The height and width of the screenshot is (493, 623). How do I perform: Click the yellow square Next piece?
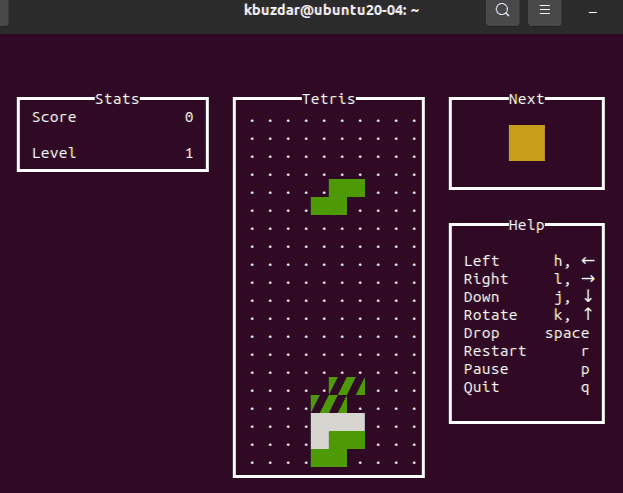(527, 143)
